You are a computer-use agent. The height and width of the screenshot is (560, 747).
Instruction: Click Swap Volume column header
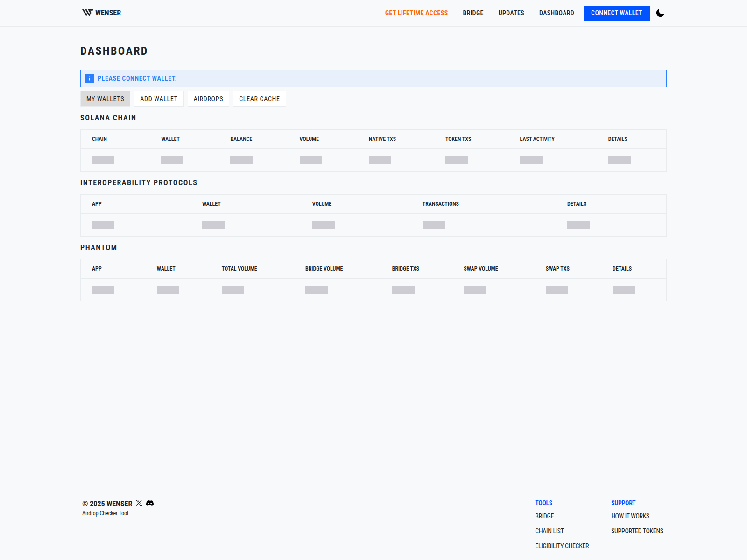[481, 269]
